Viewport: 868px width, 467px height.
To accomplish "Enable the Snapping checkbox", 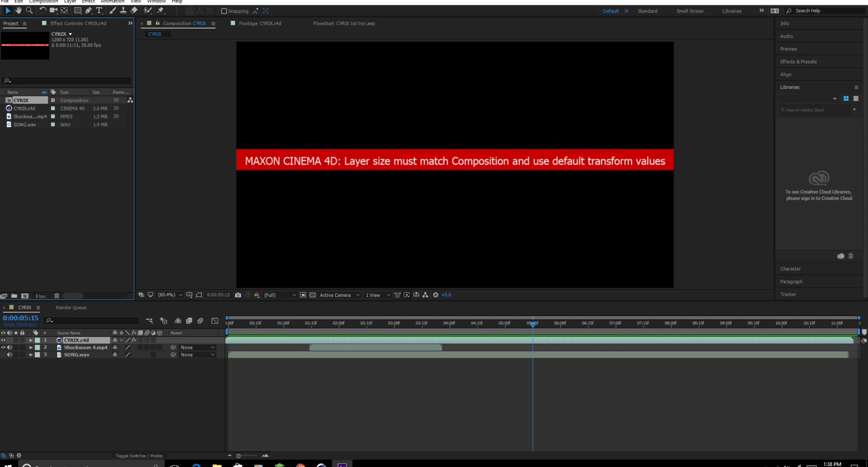I will [224, 11].
